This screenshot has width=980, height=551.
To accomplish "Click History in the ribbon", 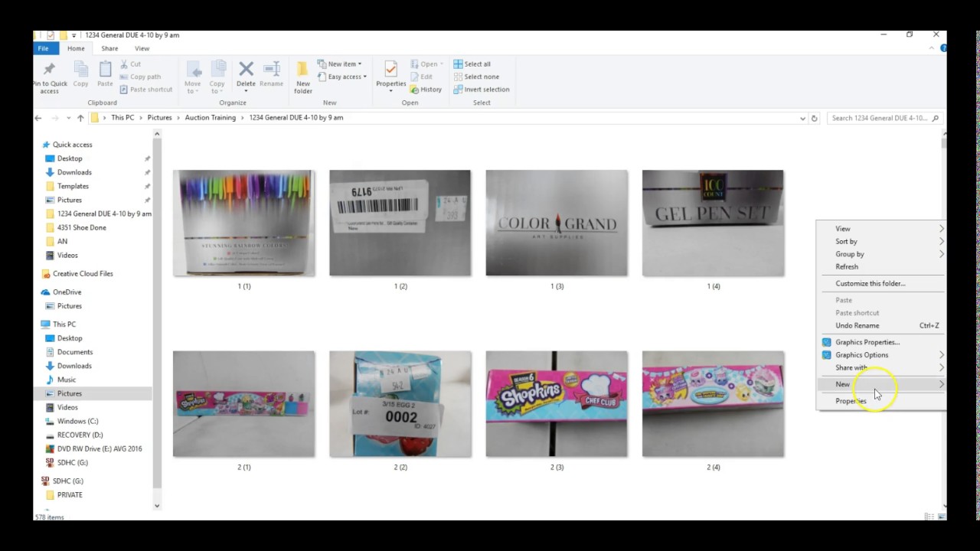I will (426, 90).
